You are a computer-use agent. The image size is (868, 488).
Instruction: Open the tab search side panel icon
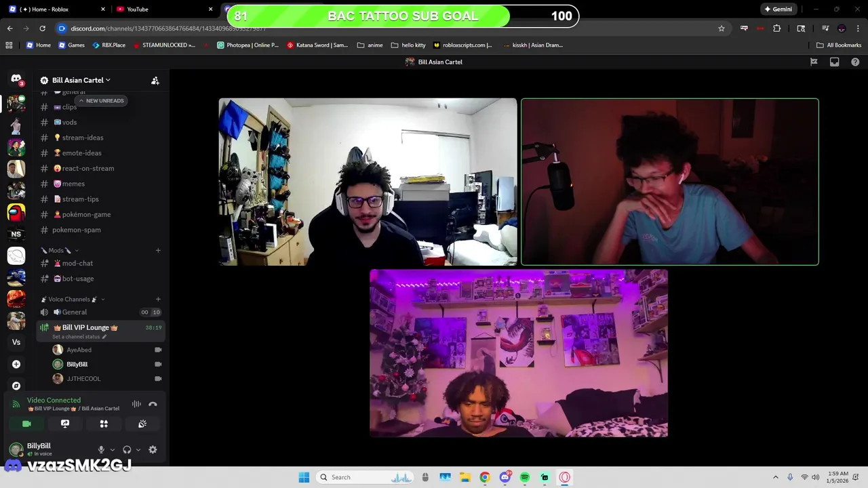[801, 28]
